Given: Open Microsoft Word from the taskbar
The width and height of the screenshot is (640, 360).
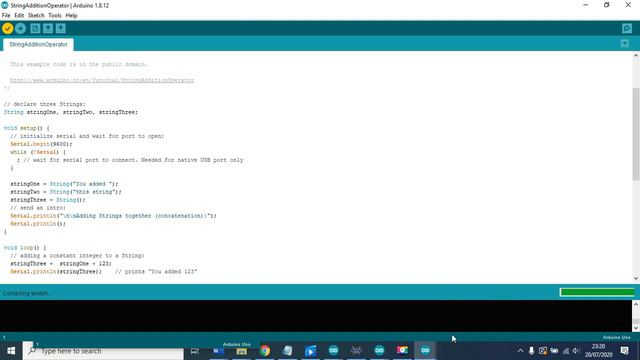Looking at the screenshot, I should coord(218,351).
